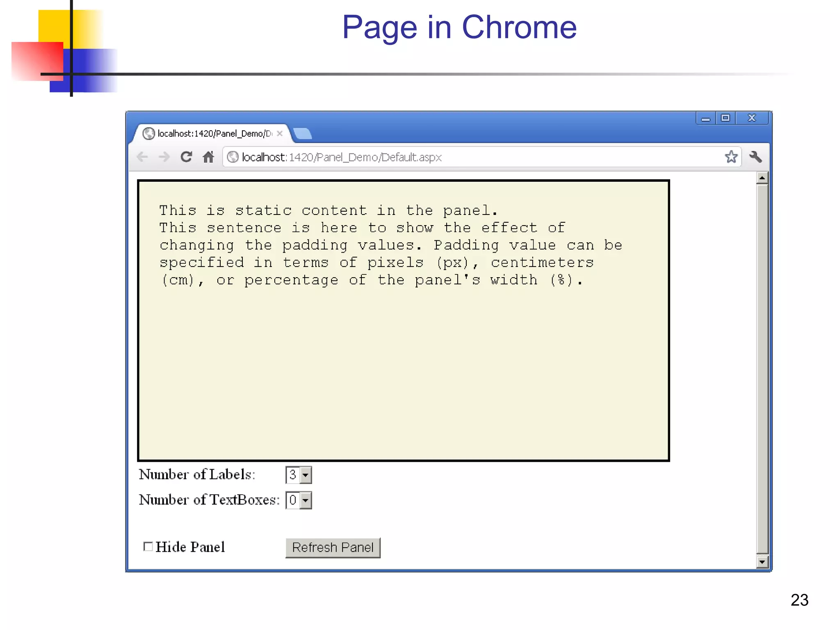Click the 'Number of TextBoxes:' text
Screen dimensions: 840x630
click(209, 500)
